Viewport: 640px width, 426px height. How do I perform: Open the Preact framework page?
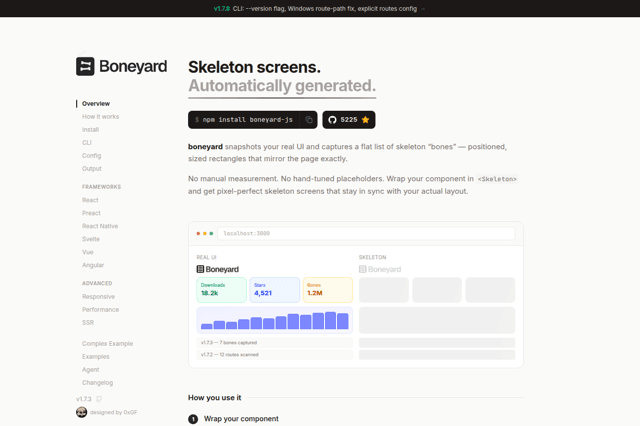[91, 213]
